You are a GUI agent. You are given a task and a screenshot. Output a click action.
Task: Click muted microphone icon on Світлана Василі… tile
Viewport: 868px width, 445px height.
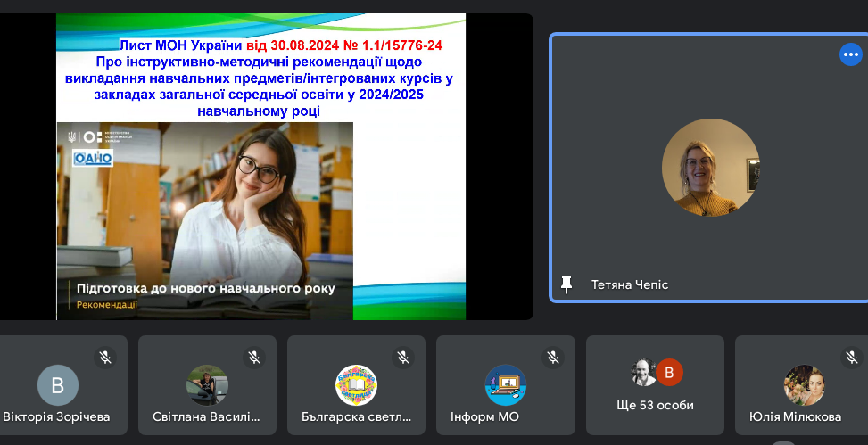254,358
